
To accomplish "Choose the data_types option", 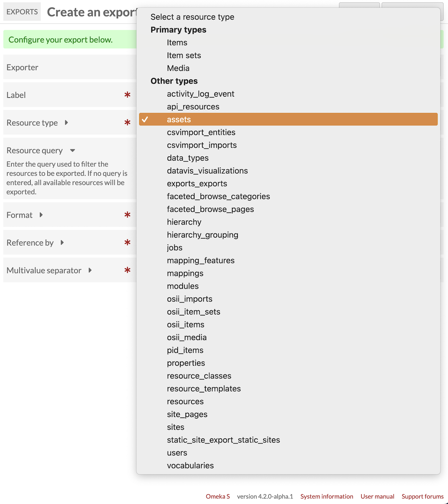I will coord(188,158).
